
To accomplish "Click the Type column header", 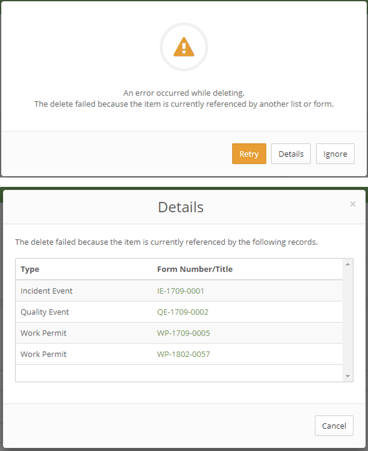I will [30, 269].
